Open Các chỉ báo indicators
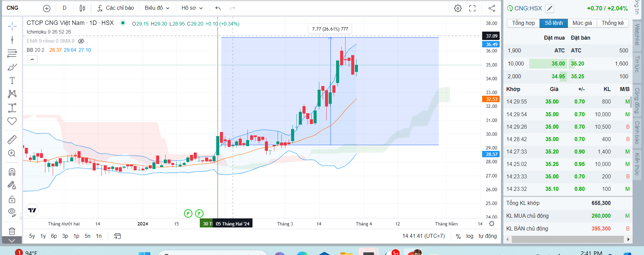 [116, 8]
